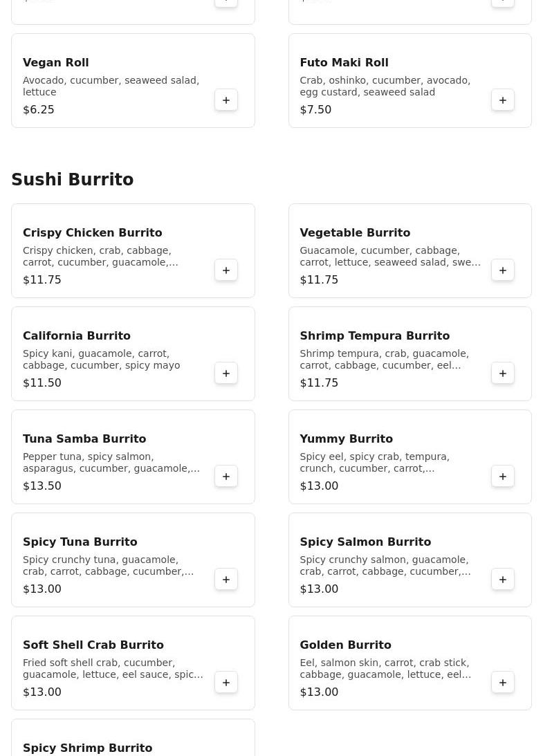This screenshot has width=543, height=756.
Task: View Tuna Samba Burrito ingredients description
Action: [111, 463]
